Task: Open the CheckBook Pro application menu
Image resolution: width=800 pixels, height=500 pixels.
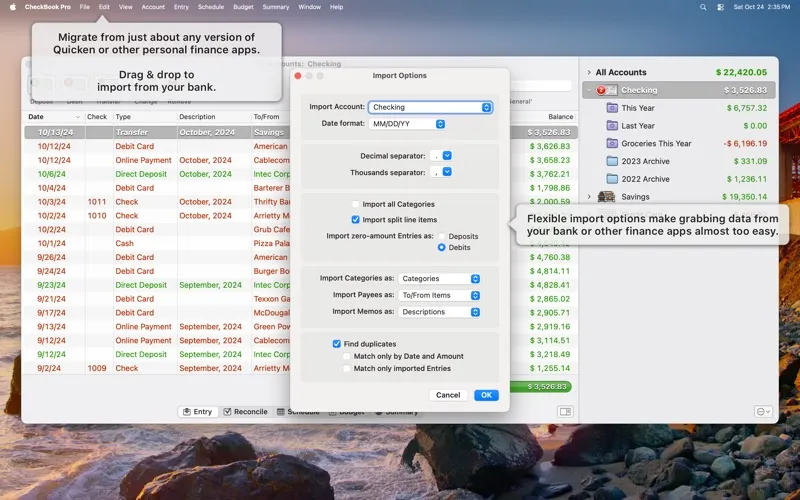Action: click(48, 7)
